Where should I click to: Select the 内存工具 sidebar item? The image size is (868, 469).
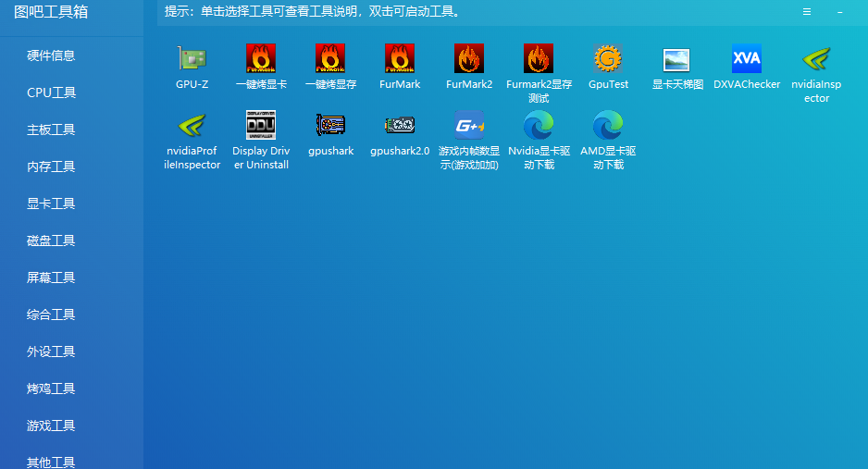pyautogui.click(x=51, y=167)
